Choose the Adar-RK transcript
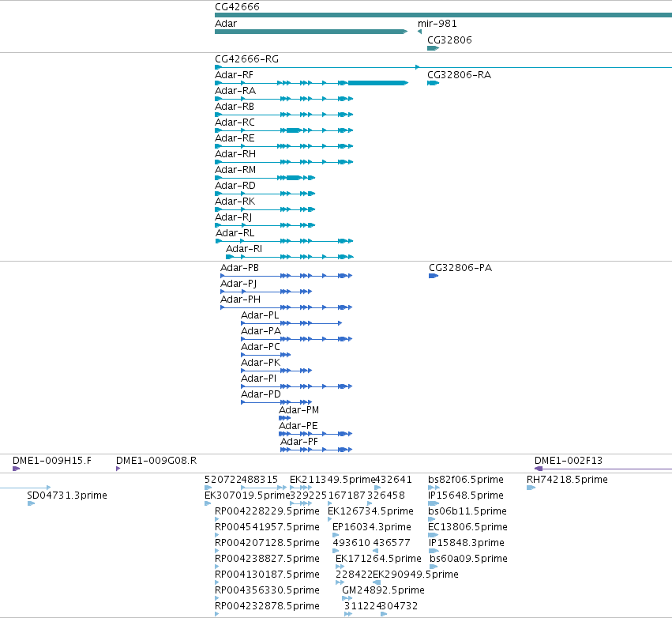The image size is (672, 618). click(x=265, y=209)
